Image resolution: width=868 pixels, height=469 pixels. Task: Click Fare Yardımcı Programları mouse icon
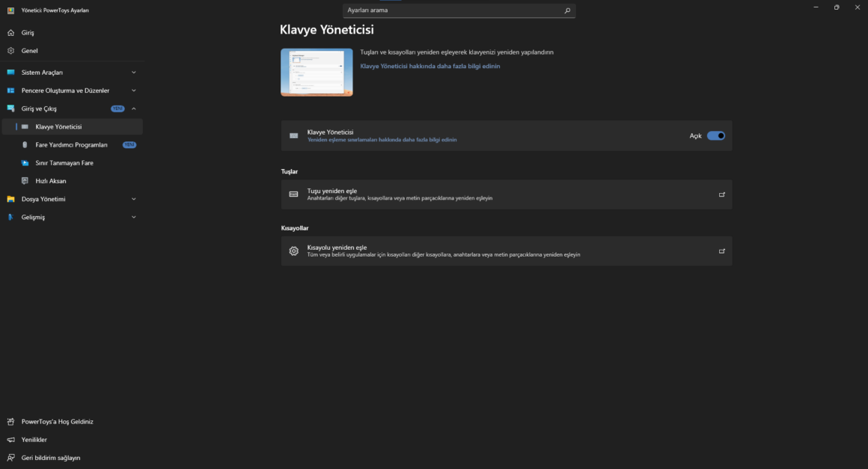pos(25,145)
